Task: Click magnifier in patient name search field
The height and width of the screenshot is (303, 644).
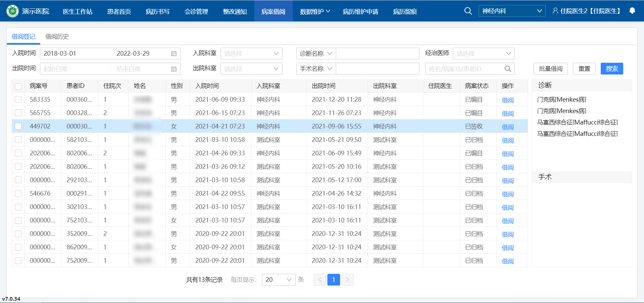Action: click(x=508, y=69)
